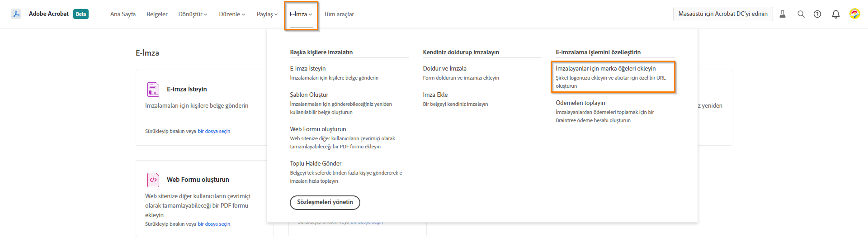Go to the Ana Sayfa tab

click(123, 14)
